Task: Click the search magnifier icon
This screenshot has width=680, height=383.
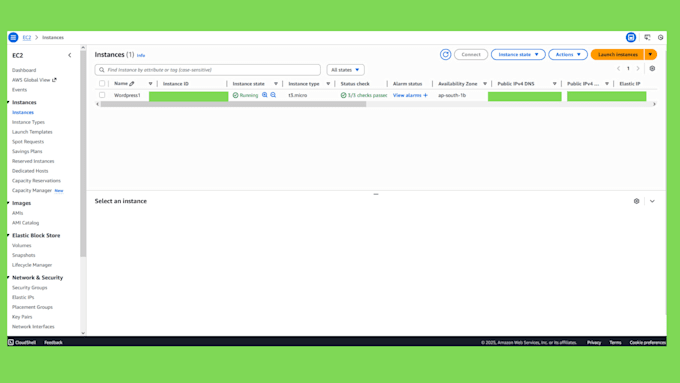Action: 102,70
